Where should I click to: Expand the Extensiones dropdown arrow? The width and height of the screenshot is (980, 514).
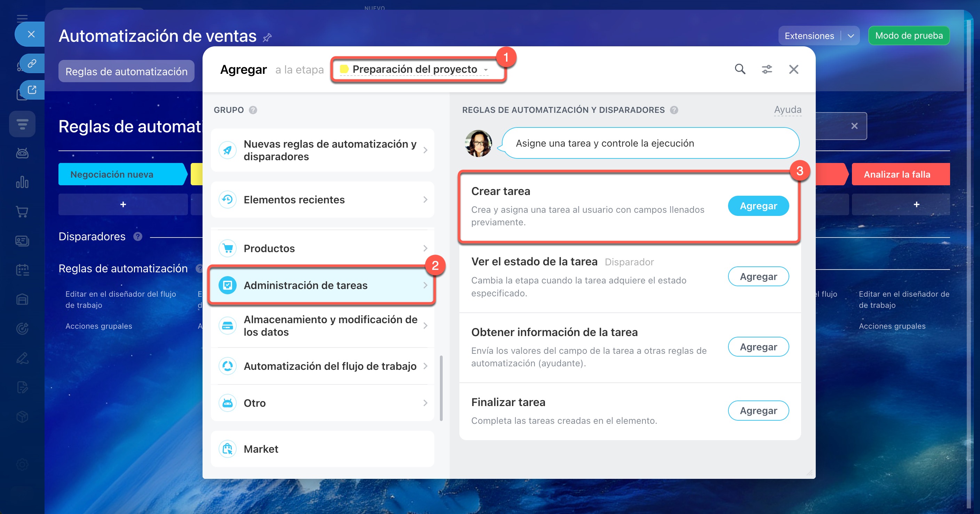pyautogui.click(x=851, y=36)
